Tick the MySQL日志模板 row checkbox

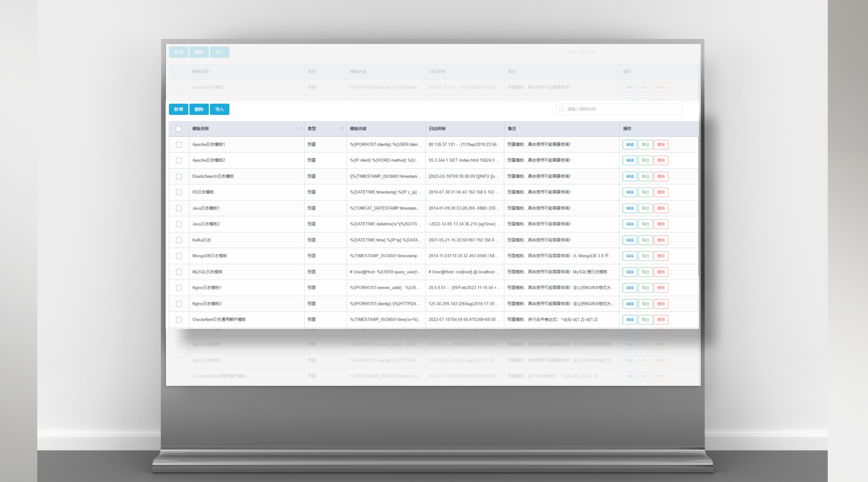pyautogui.click(x=179, y=272)
